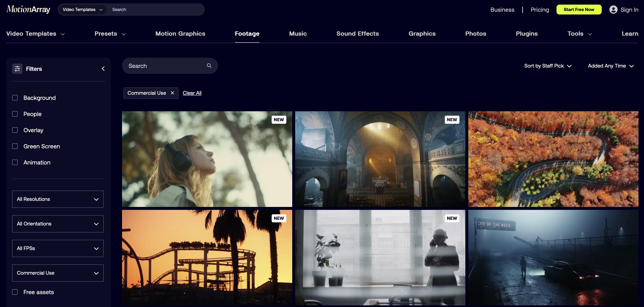Screen dimensions: 644x307
Task: Click the magnifier icon in footage search
Action: pos(209,66)
